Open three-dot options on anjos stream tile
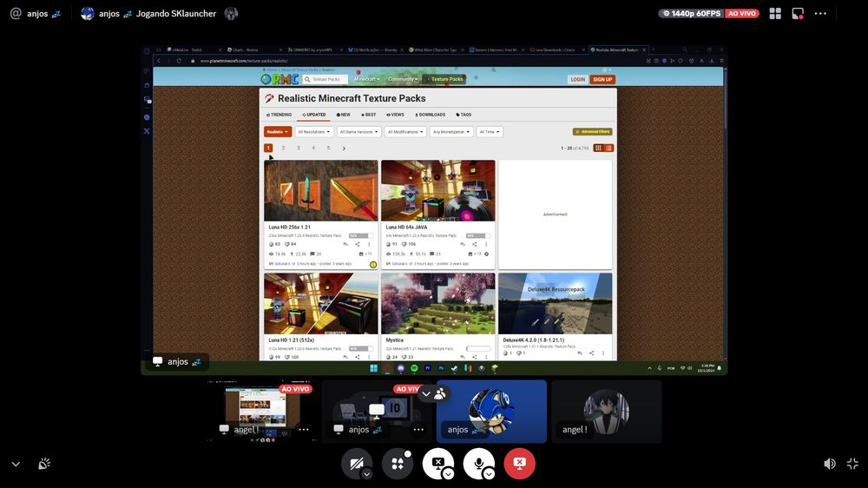 [418, 429]
